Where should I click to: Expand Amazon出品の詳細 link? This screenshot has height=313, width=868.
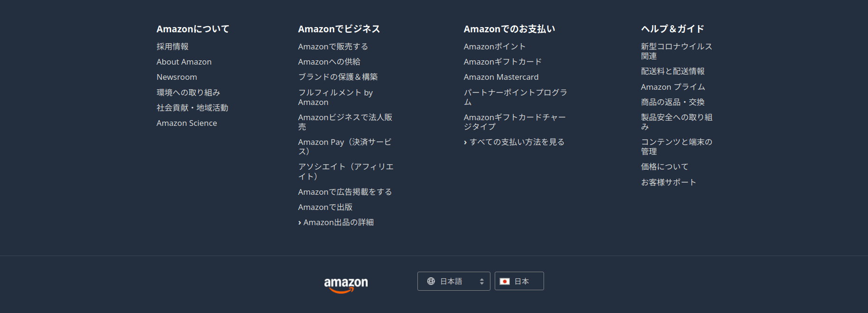[x=338, y=222]
